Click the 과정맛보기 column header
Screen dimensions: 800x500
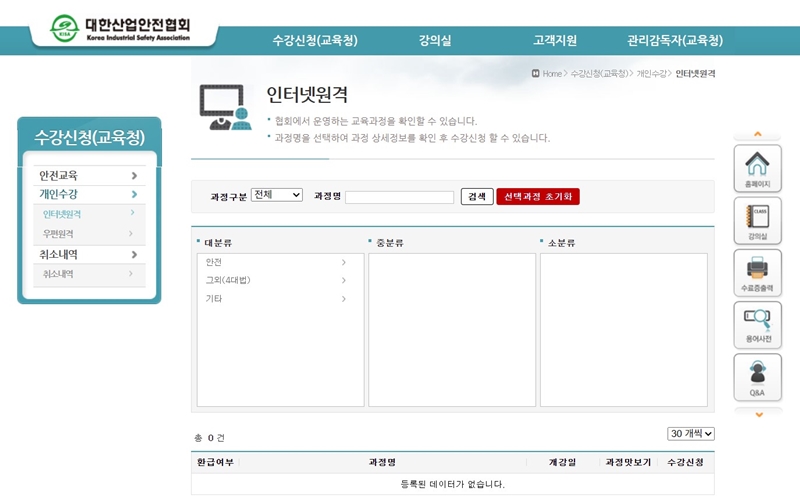[x=628, y=462]
